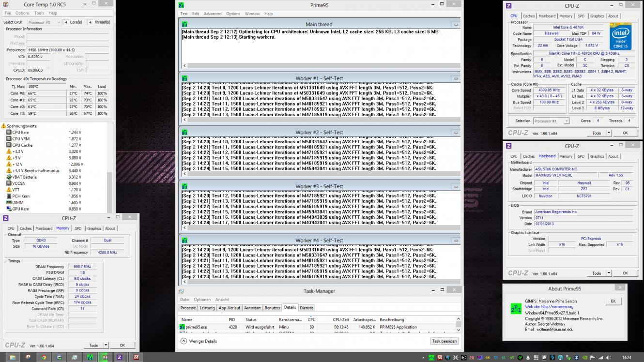Open the Options menu in Core Temp
This screenshot has width=644, height=362.
(x=22, y=13)
